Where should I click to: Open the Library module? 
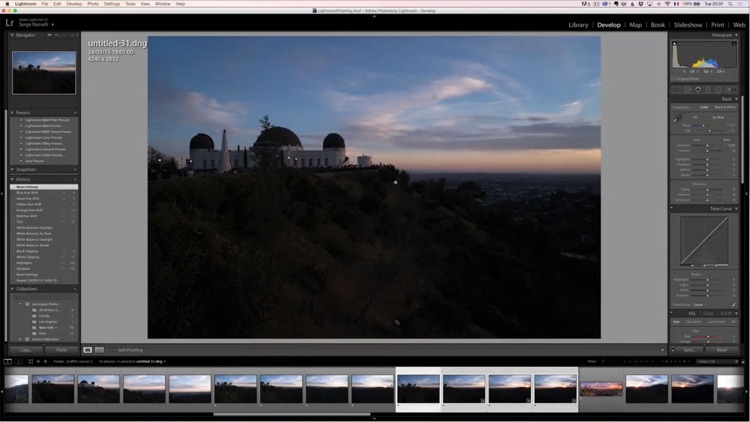coord(578,24)
